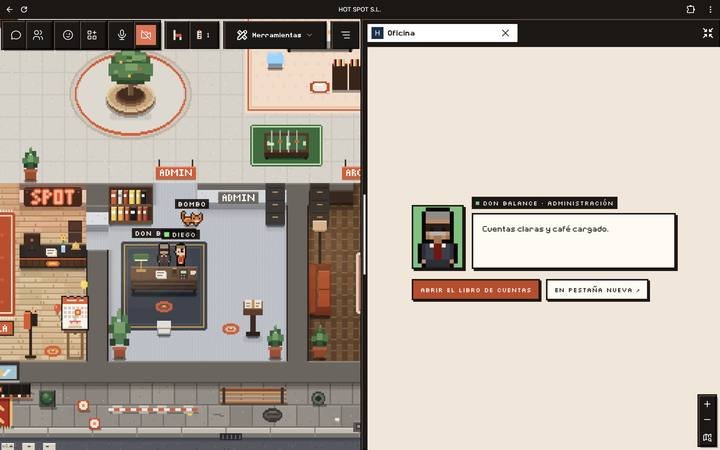Click the sewer manhole cover on sidewalk

[272, 416]
